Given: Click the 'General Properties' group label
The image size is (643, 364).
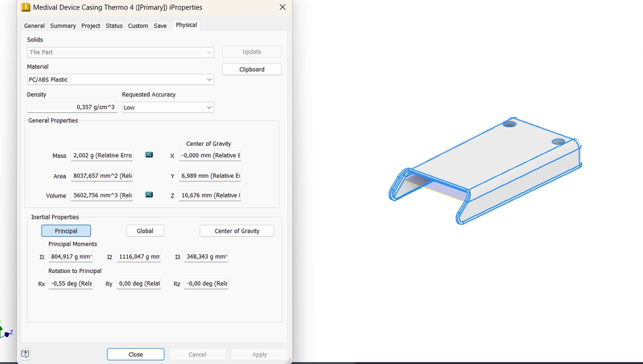Looking at the screenshot, I should 53,121.
